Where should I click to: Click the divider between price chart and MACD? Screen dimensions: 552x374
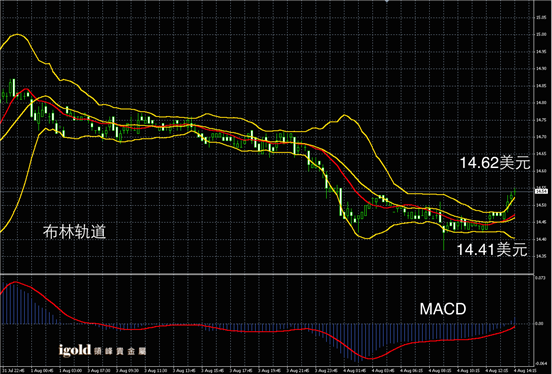coord(267,274)
